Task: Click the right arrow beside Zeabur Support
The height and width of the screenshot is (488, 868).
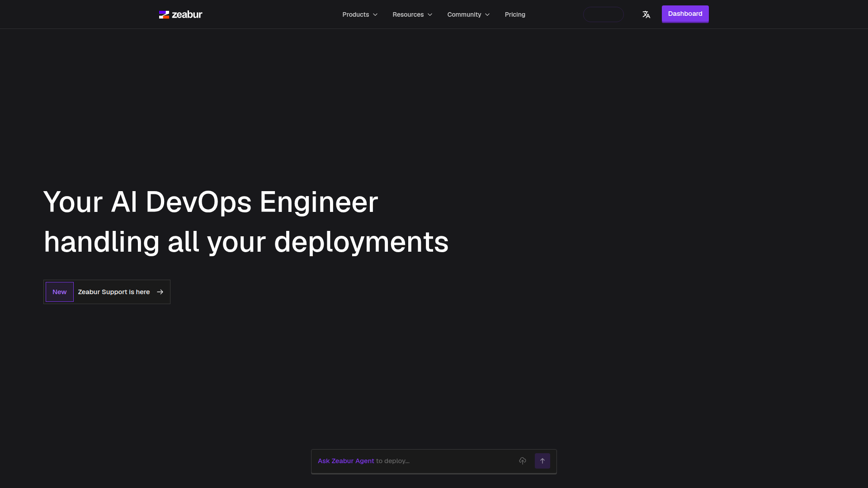Action: click(x=160, y=292)
